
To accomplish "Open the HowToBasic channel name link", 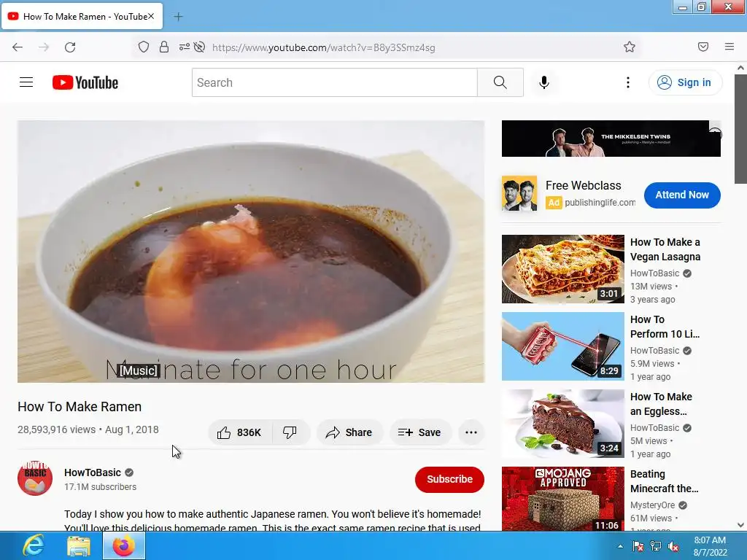I will point(93,472).
